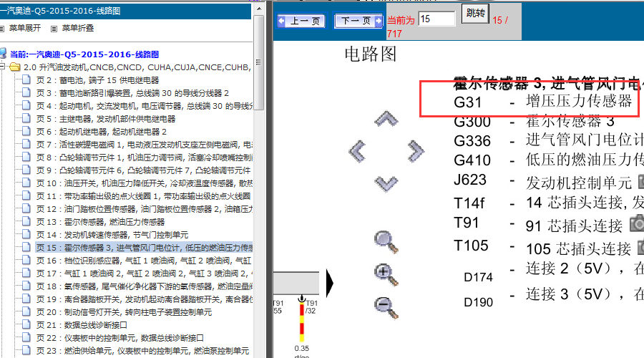Click camera icon beside J623 发动机控制单元
Image resolution: width=644 pixels, height=358 pixels.
point(640,182)
